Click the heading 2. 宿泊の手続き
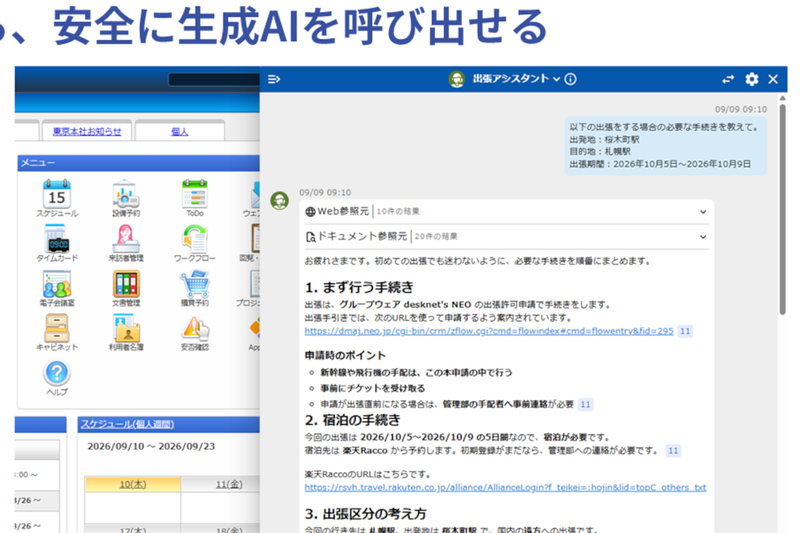 pyautogui.click(x=353, y=420)
